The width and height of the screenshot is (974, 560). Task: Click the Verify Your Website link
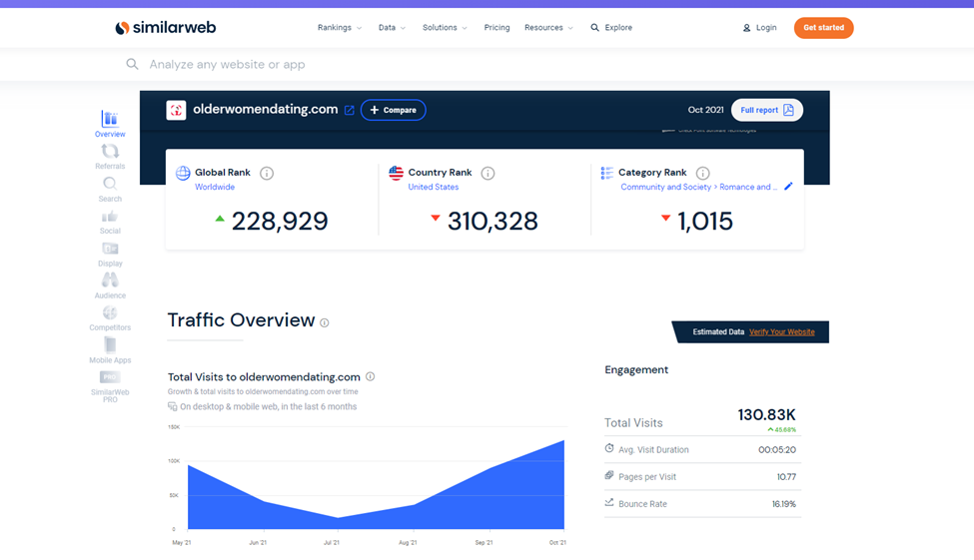point(782,331)
